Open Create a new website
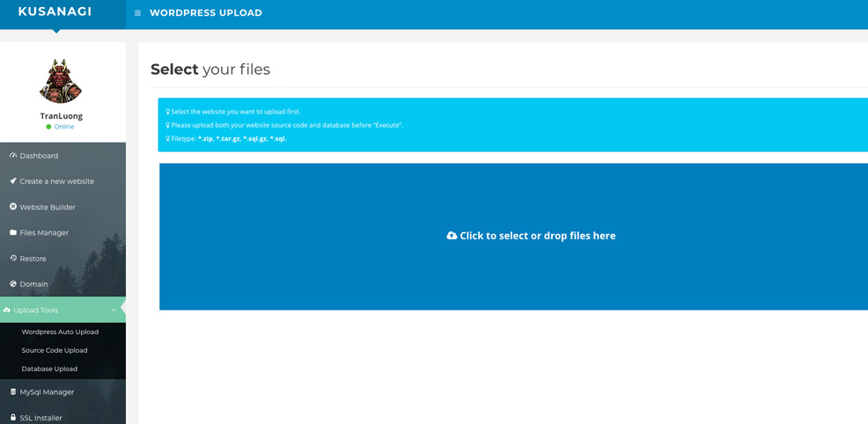 point(63,181)
